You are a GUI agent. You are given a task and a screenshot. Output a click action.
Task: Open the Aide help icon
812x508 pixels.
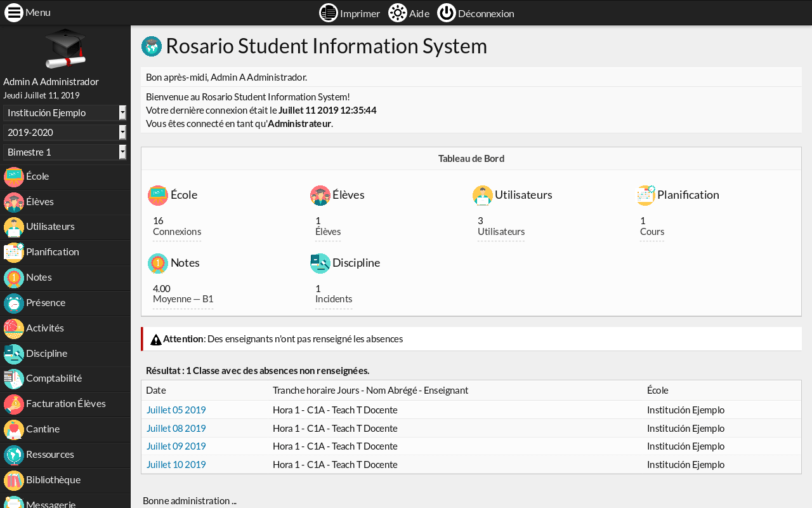[398, 13]
